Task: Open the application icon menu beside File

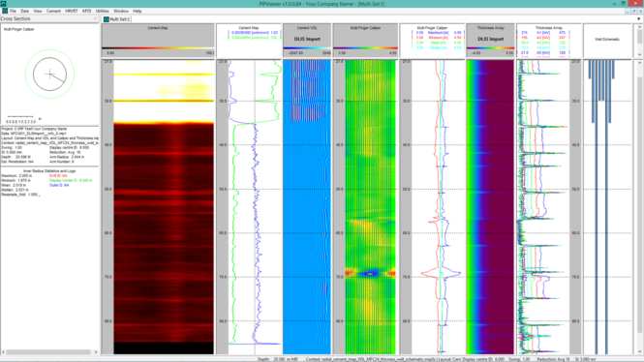Action: coord(5,11)
